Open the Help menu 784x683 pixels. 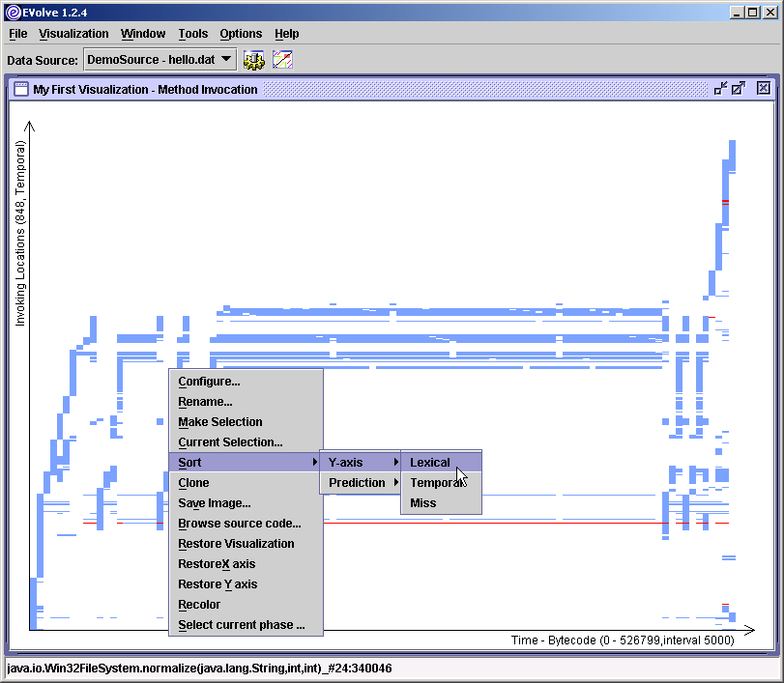286,34
